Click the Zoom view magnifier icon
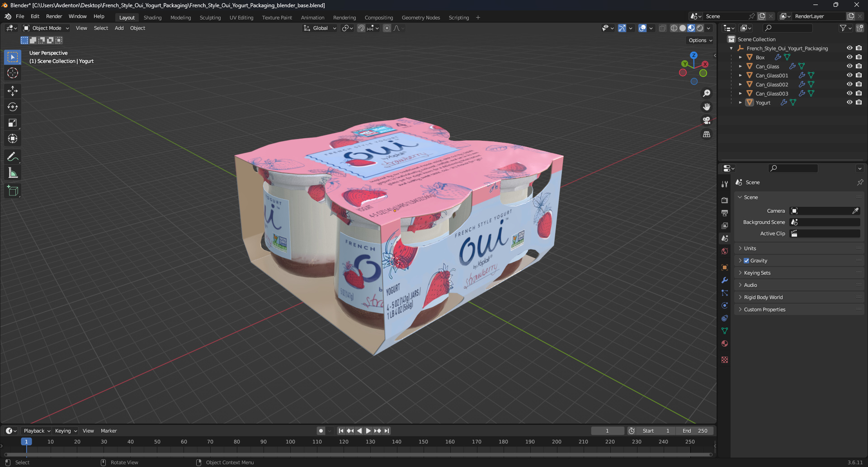 [707, 93]
